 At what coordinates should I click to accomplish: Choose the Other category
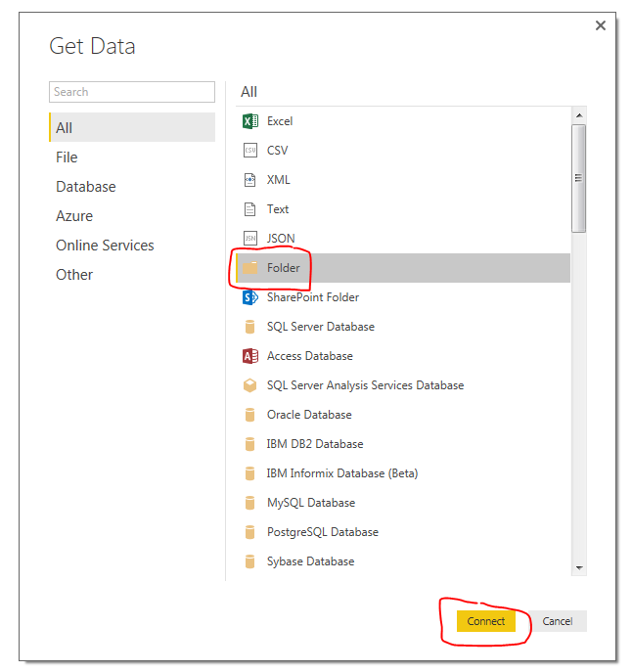tap(132, 275)
